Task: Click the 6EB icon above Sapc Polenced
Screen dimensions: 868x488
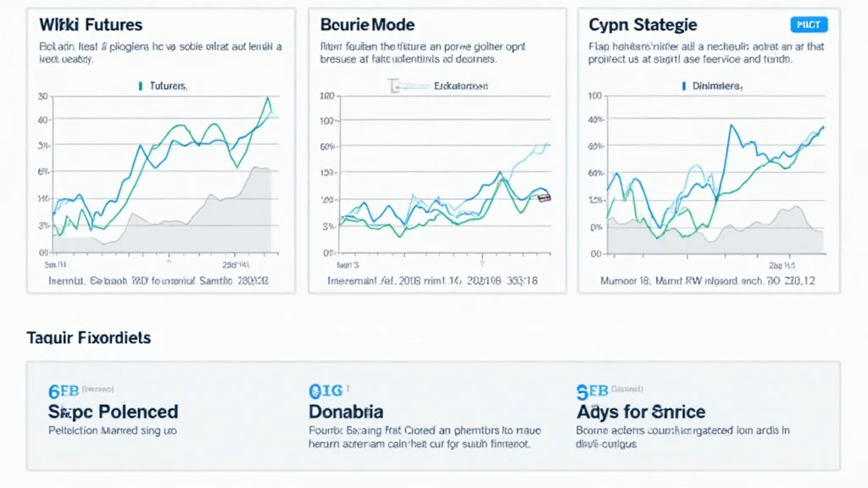Action: pos(64,391)
